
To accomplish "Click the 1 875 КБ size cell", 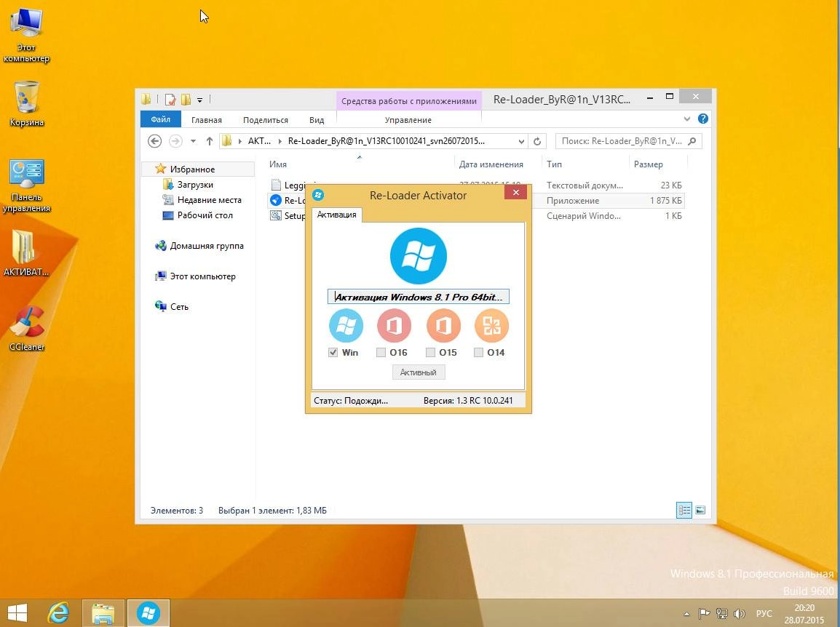I will pyautogui.click(x=665, y=201).
